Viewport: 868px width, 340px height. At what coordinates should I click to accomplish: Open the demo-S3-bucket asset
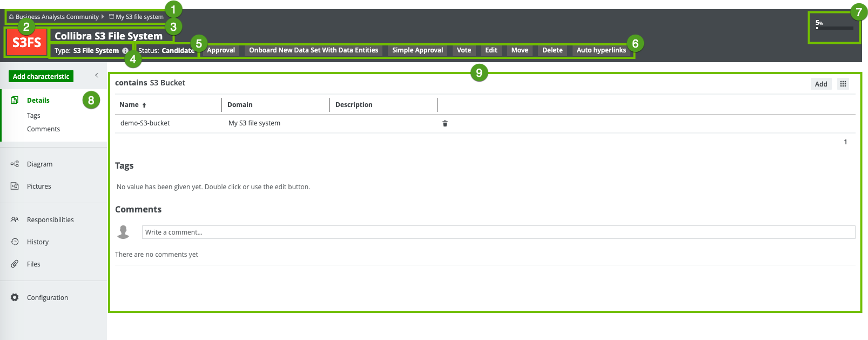(x=145, y=123)
